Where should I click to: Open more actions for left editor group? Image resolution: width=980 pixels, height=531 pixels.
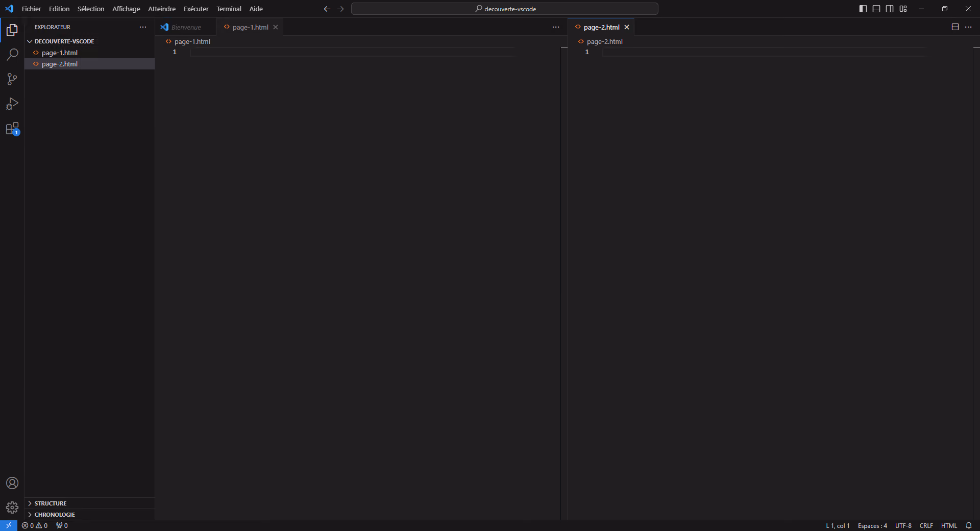(556, 27)
